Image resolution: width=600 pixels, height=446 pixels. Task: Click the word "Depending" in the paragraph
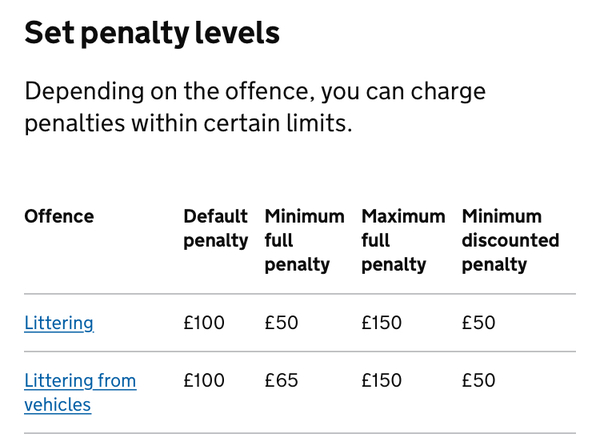click(79, 93)
